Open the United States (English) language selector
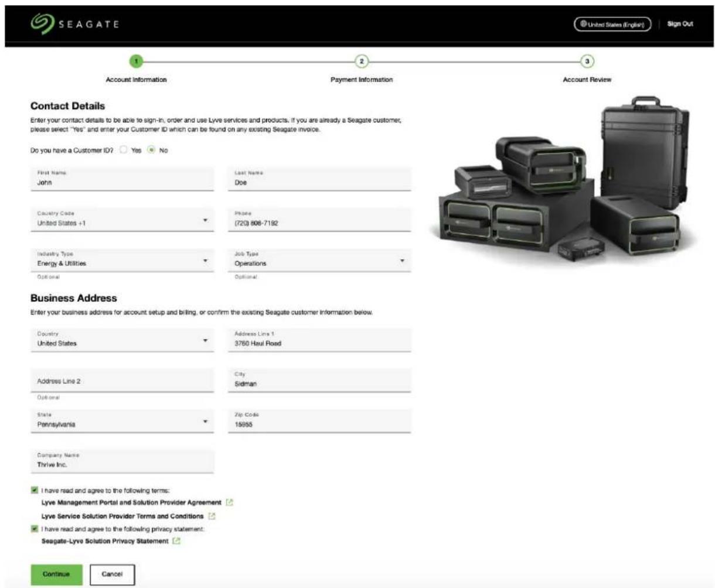Viewport: 715px width, 588px height. point(612,24)
